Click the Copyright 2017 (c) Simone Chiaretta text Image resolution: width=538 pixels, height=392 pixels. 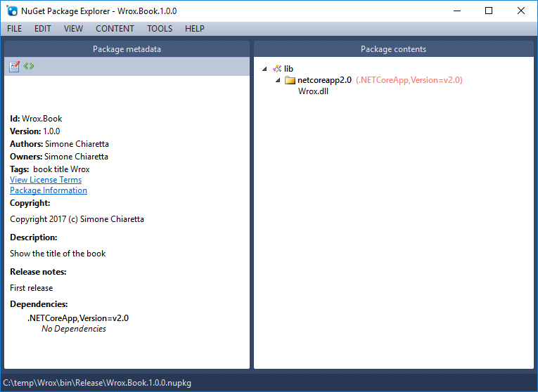click(77, 219)
